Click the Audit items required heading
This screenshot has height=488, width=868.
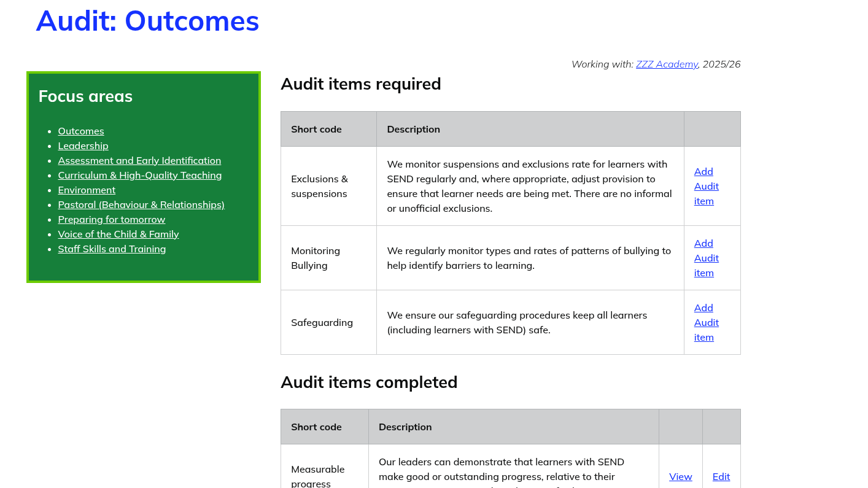pos(360,84)
